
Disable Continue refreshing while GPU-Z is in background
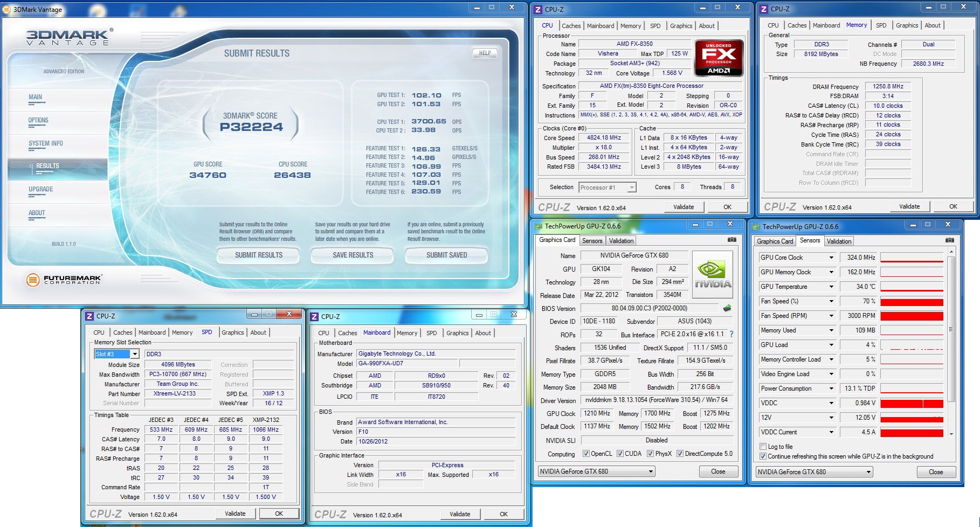click(763, 456)
